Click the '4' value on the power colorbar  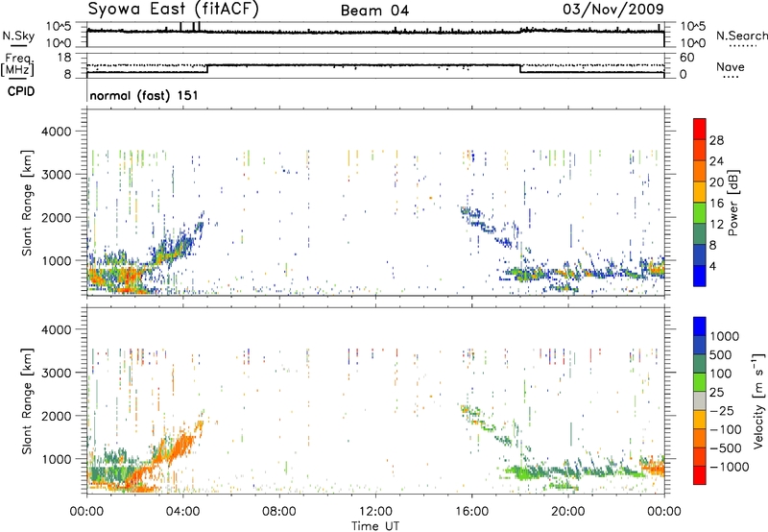tap(713, 267)
